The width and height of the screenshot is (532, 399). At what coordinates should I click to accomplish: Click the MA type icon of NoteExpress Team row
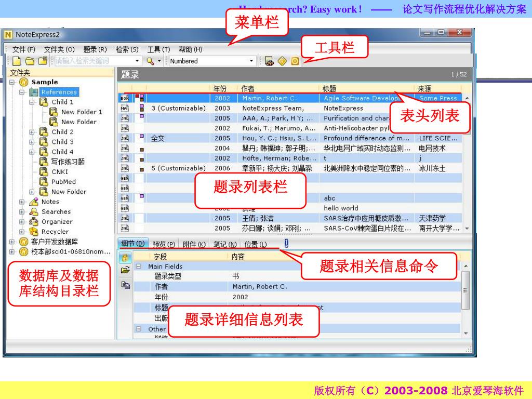(125, 108)
